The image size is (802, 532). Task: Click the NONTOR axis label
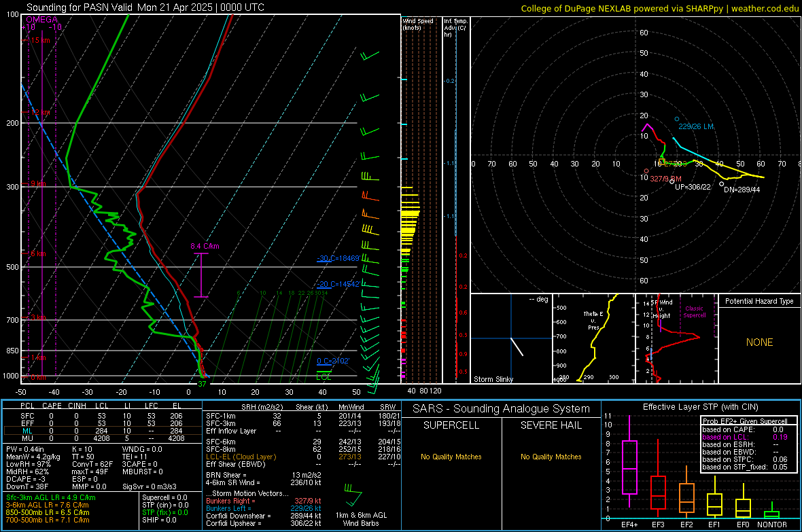tap(772, 525)
